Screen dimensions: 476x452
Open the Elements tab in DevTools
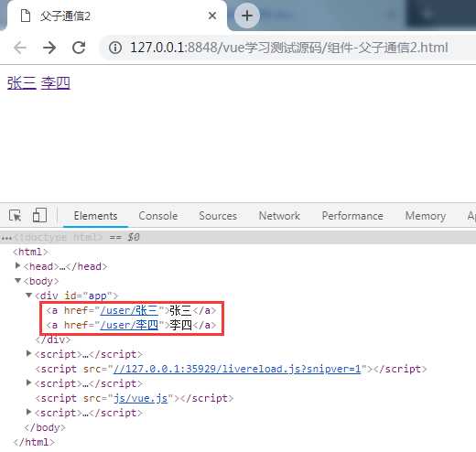(95, 216)
